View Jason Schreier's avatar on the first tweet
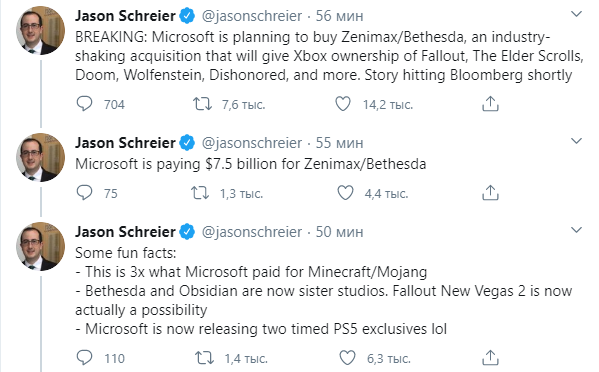The image size is (599, 372). pos(40,31)
